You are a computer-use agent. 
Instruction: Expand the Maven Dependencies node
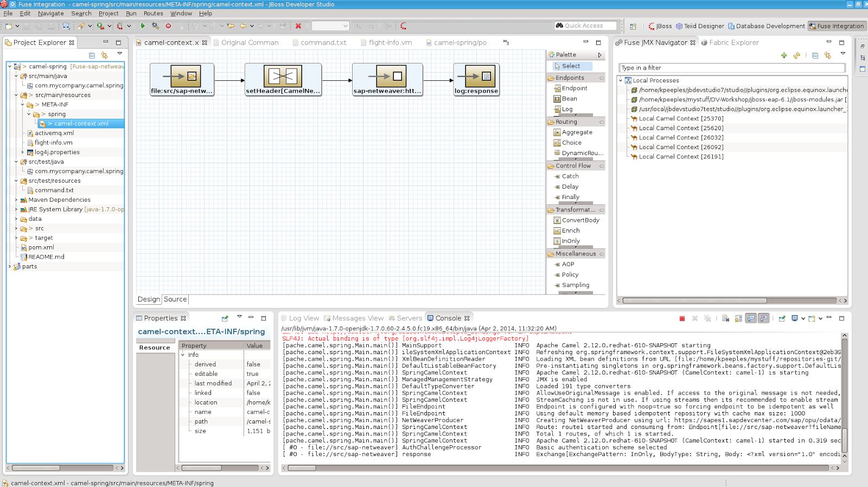(16, 200)
